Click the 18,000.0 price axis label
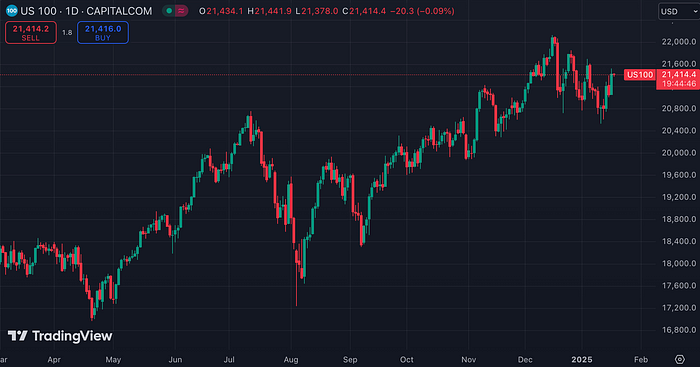The image size is (700, 367). 679,263
